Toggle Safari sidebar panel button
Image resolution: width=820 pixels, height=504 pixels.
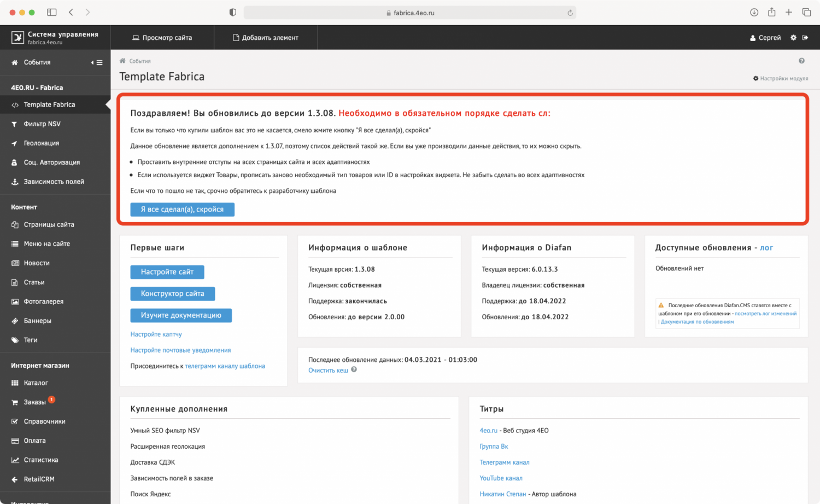coord(52,13)
